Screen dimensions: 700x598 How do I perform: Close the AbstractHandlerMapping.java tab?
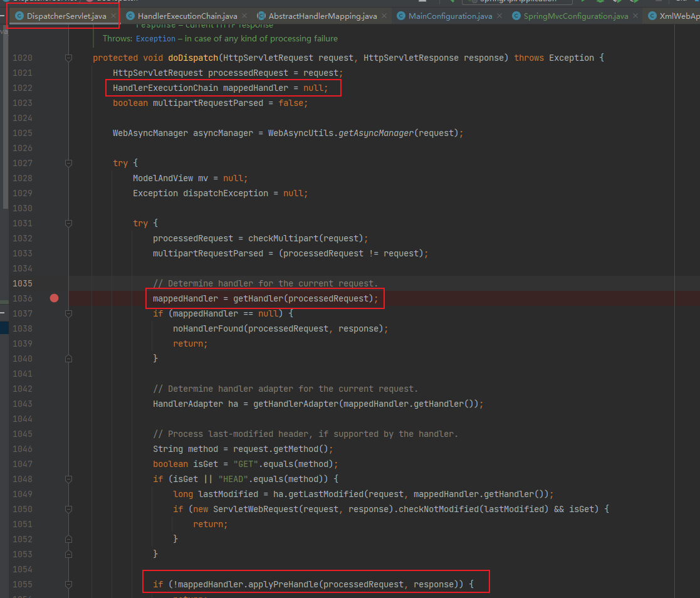[384, 16]
